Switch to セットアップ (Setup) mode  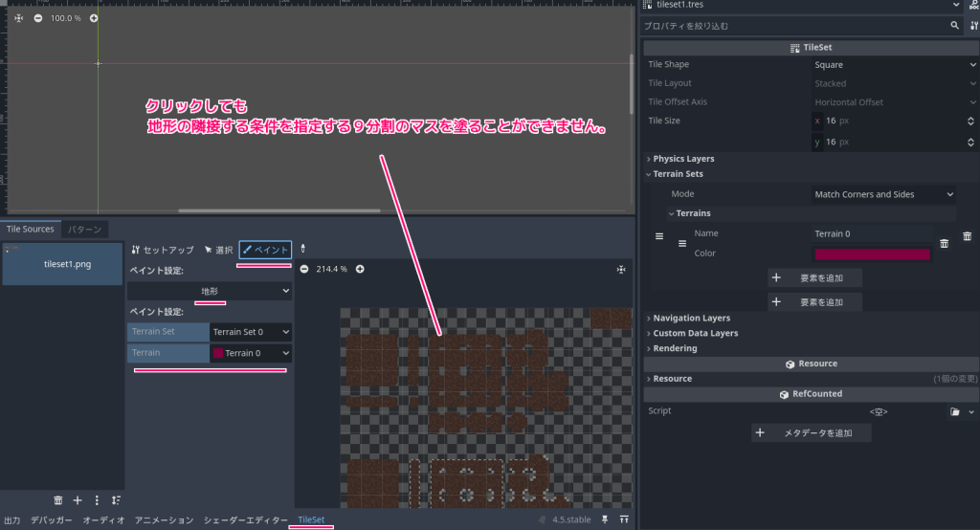(163, 250)
